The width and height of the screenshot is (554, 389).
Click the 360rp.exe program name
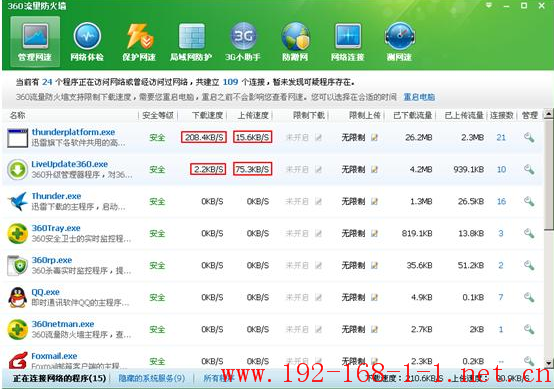[52, 260]
